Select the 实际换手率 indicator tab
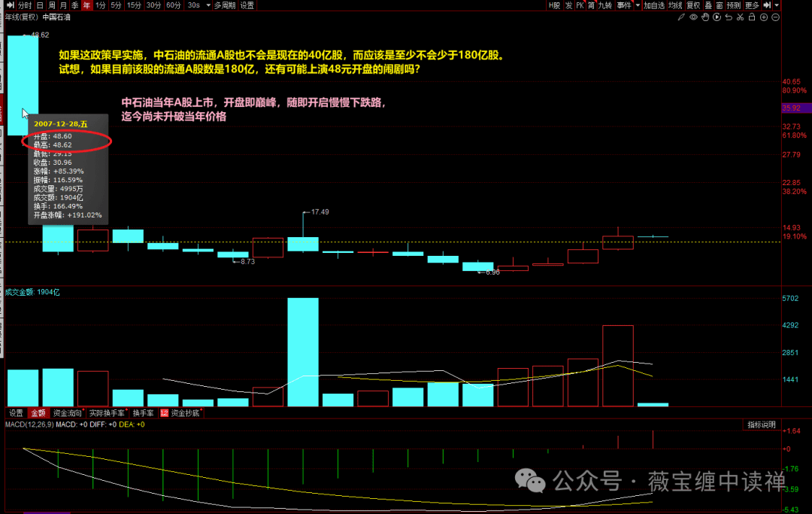The width and height of the screenshot is (812, 514). click(107, 413)
